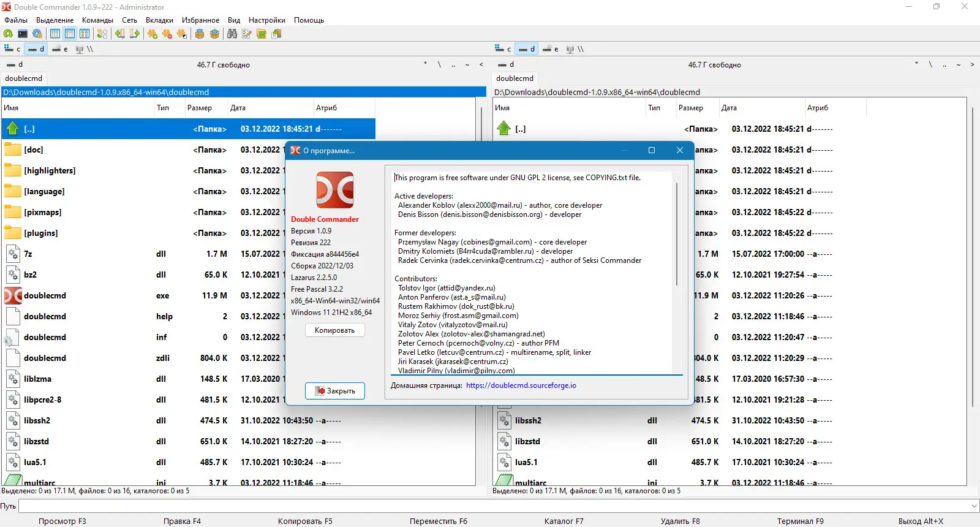980x527 pixels.
Task: Open the right panel drive selector dropdown
Action: click(x=507, y=64)
